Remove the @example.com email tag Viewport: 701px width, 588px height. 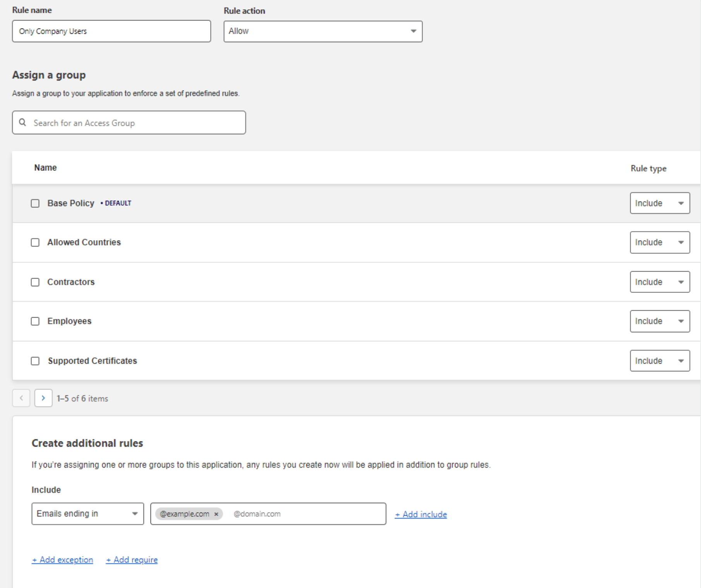216,514
